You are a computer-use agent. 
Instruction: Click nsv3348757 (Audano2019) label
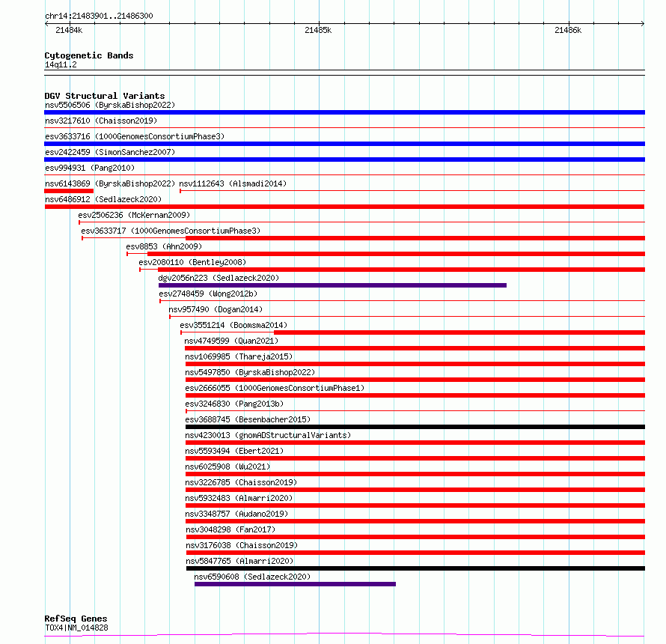(x=236, y=514)
